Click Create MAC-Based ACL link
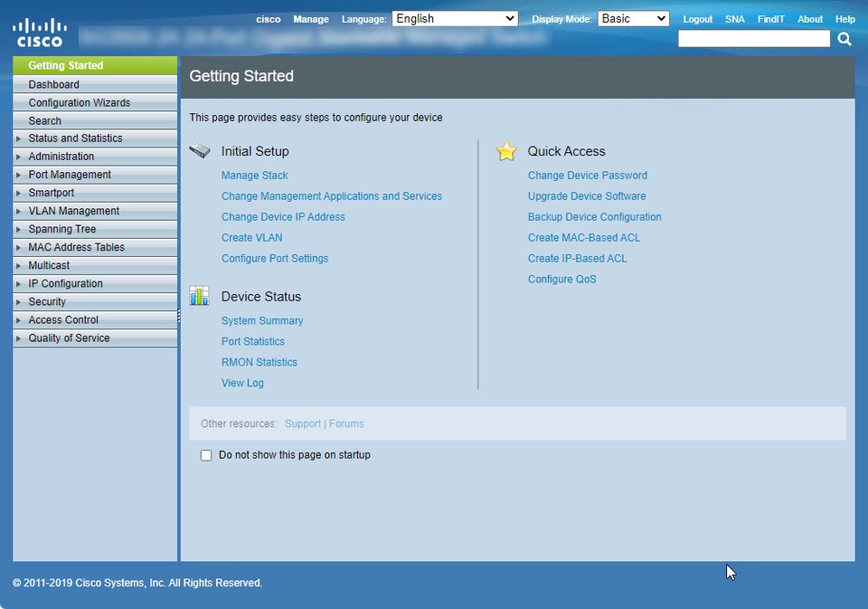This screenshot has width=868, height=609. (x=584, y=238)
